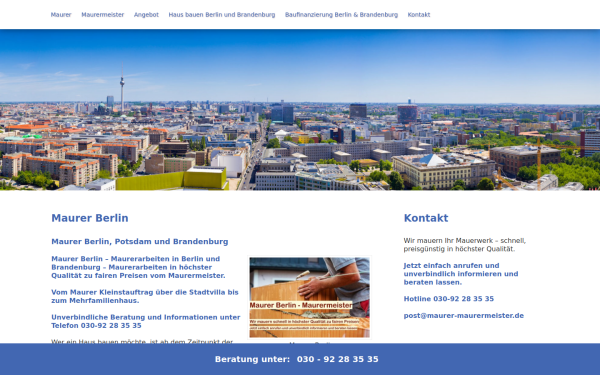Viewport: 600px width, 375px height.
Task: Click the Maurer Berlin heading
Action: (90, 218)
